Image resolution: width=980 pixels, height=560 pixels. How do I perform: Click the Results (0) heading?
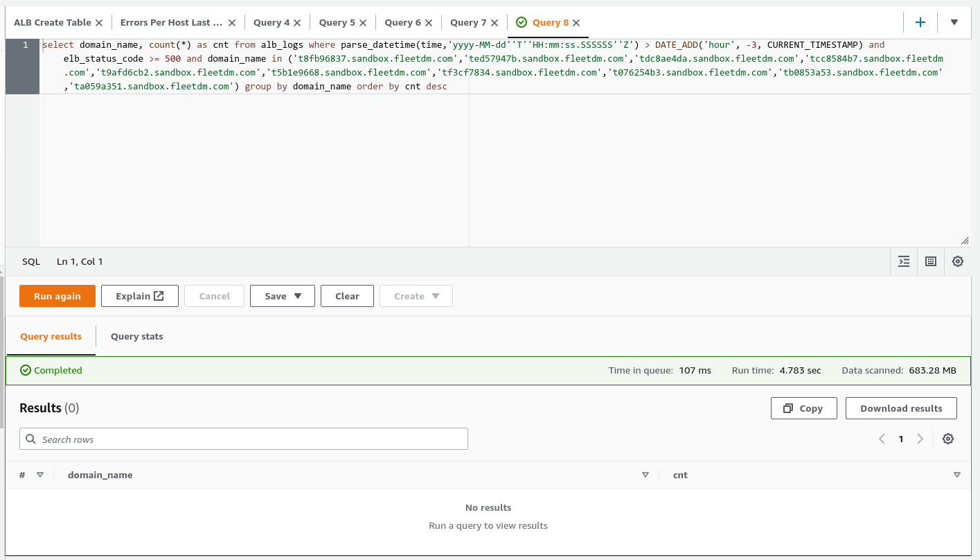click(x=49, y=408)
